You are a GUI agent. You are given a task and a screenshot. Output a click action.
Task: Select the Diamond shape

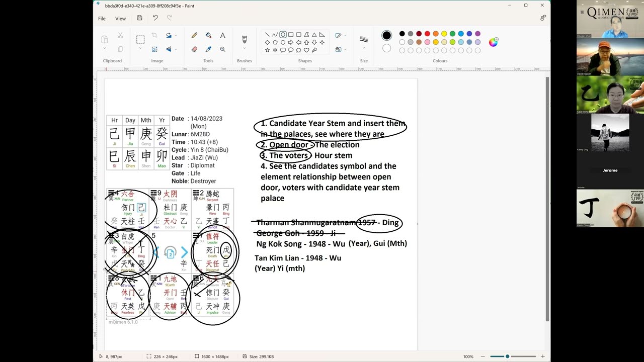267,42
